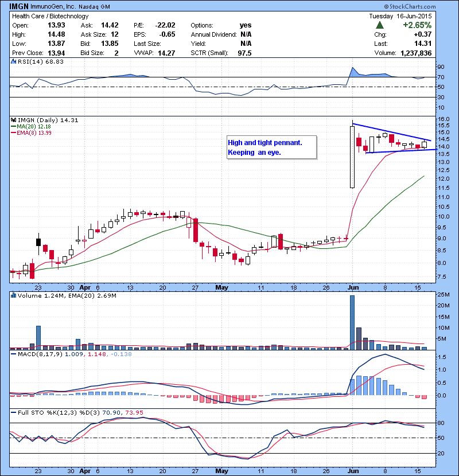Select the MACD histogram value -0.138

coord(121,354)
